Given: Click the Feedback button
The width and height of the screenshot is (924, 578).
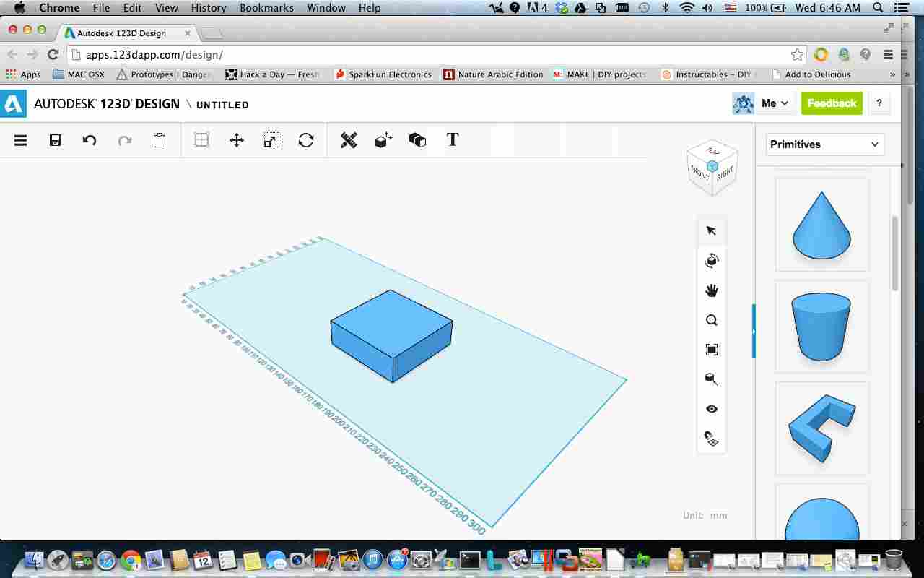Looking at the screenshot, I should click(x=832, y=103).
